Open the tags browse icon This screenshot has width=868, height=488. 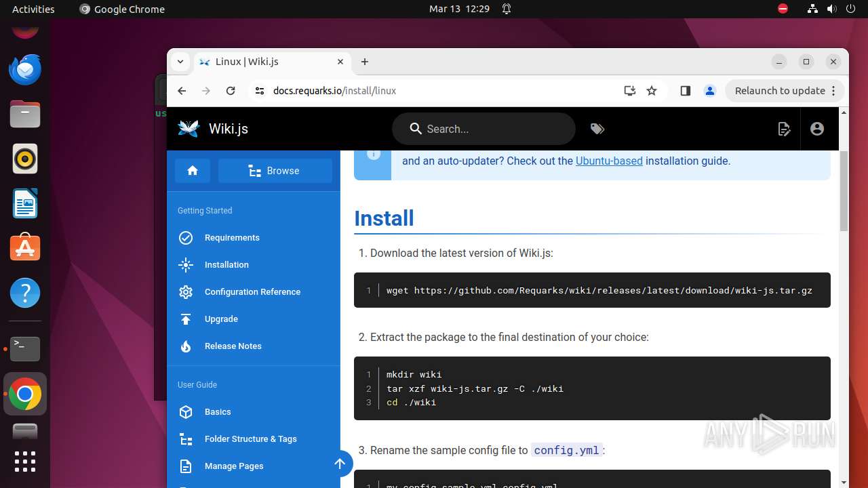[x=597, y=129]
